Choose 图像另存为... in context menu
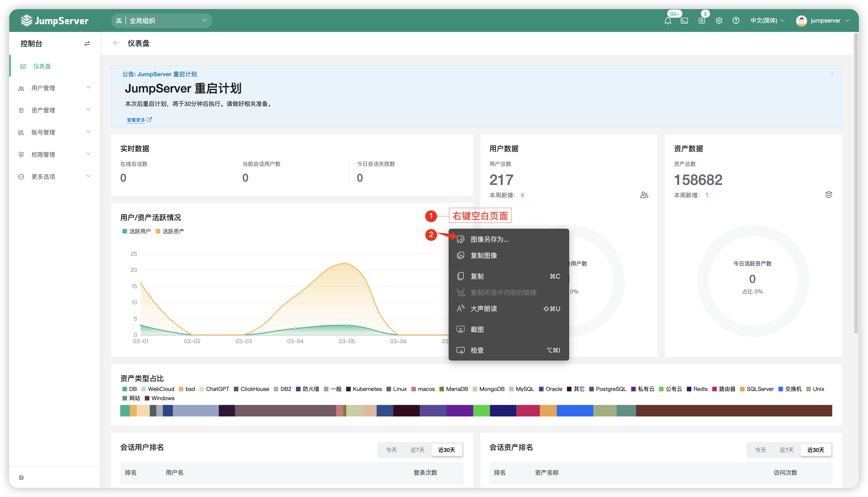 point(508,239)
